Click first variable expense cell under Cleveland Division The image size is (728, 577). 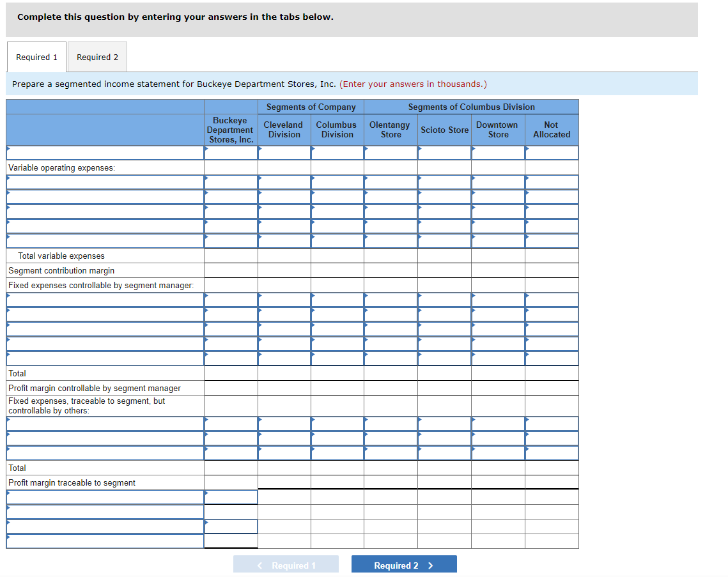[284, 182]
